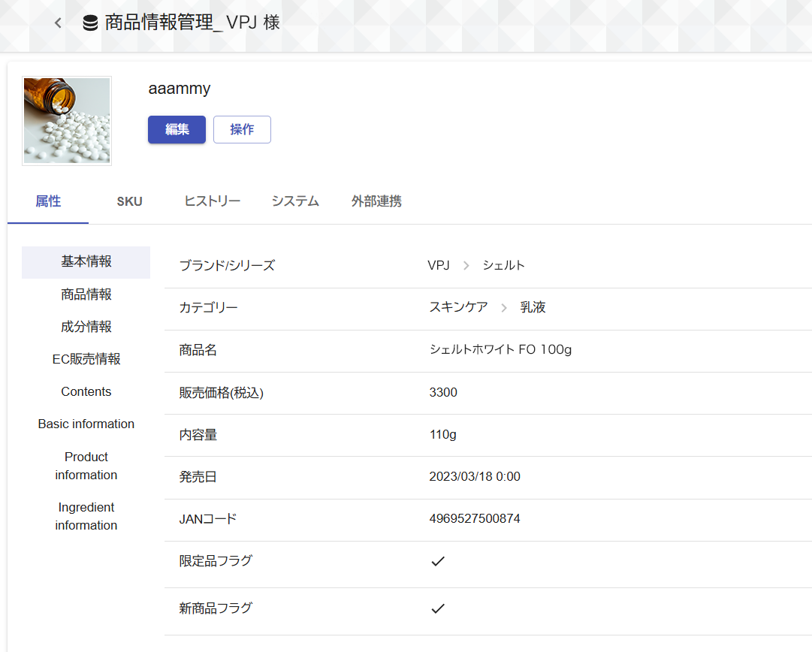This screenshot has height=652, width=812.
Task: Click the 編集 button
Action: (x=177, y=129)
